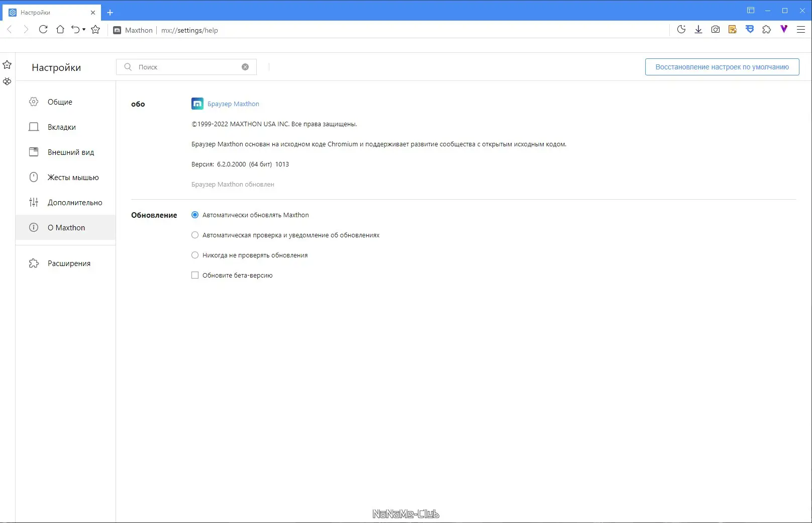Minimize the browser window
Viewport: 812px width, 523px height.
tap(768, 11)
